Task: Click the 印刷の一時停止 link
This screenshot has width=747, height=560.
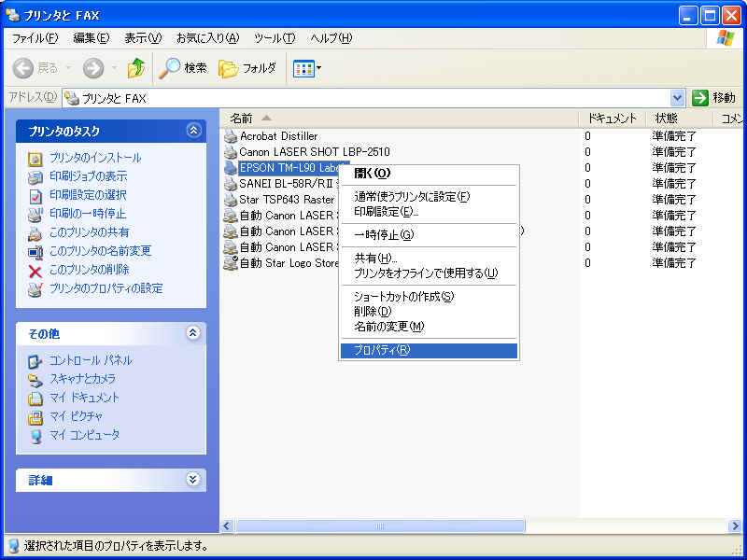Action: click(x=88, y=214)
